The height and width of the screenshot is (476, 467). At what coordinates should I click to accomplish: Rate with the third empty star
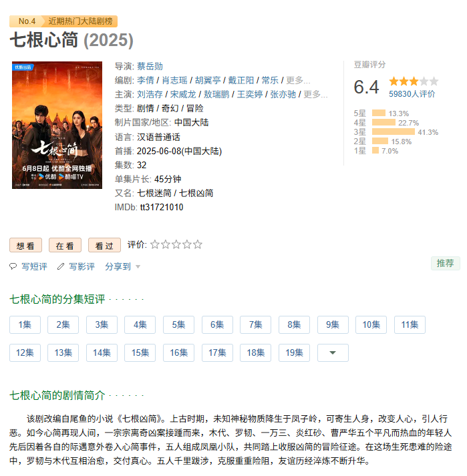pyautogui.click(x=176, y=244)
